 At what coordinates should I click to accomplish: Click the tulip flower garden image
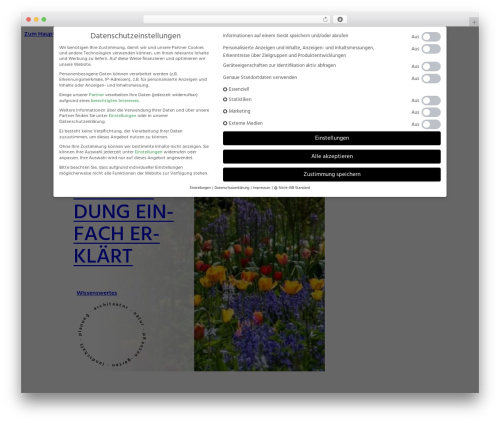pos(259,284)
